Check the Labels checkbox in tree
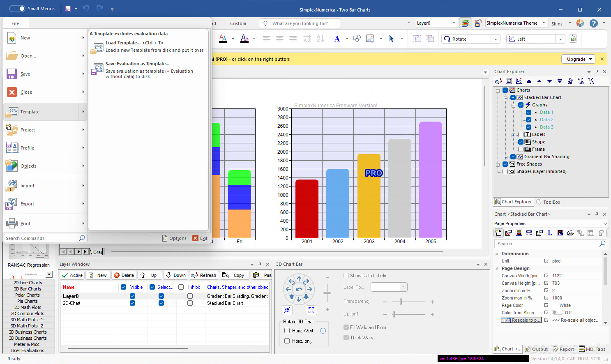Viewport: 611px width, 364px height. 521,134
